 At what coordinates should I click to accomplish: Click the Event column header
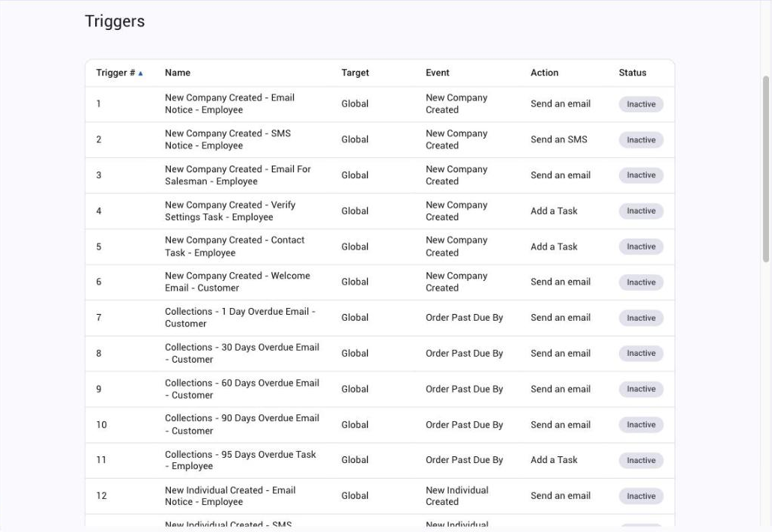tap(437, 73)
